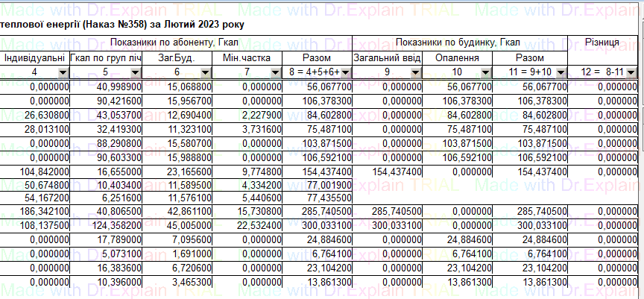Click the Заг.Буд. column header
Viewport: 644px width, 299px height.
pos(177,57)
